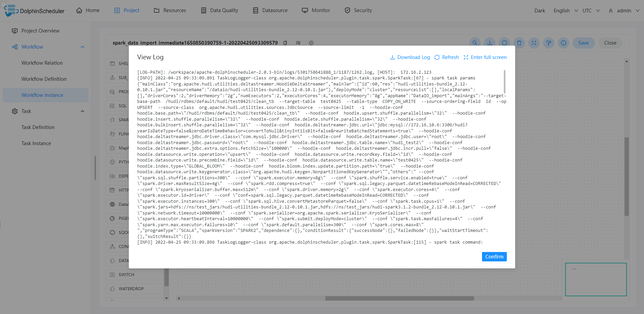Image resolution: width=644 pixels, height=314 pixels.
Task: Click the global parameters icon beside the name
Action: point(298,43)
